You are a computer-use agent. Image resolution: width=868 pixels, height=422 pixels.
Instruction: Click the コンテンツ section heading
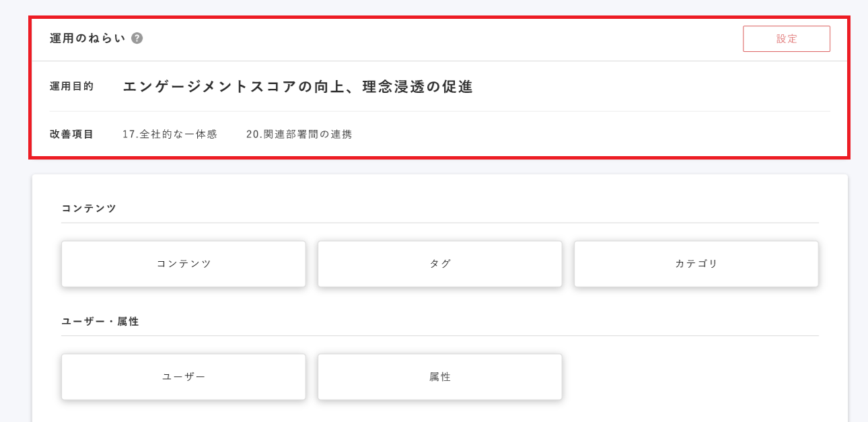[x=79, y=209]
